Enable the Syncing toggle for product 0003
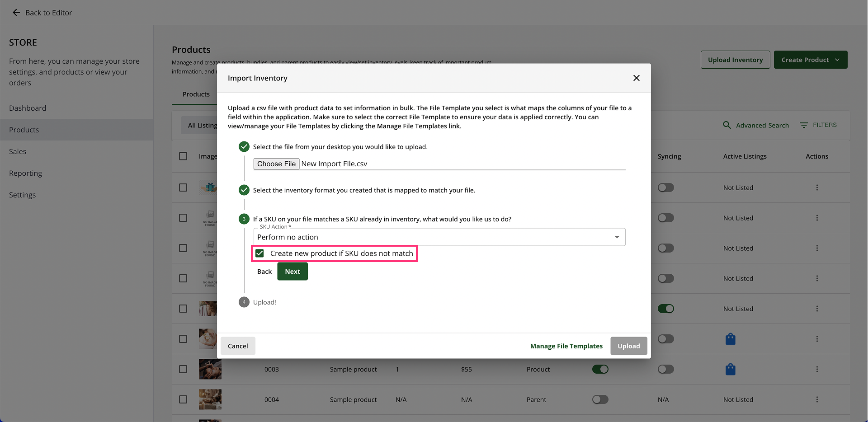 point(666,369)
